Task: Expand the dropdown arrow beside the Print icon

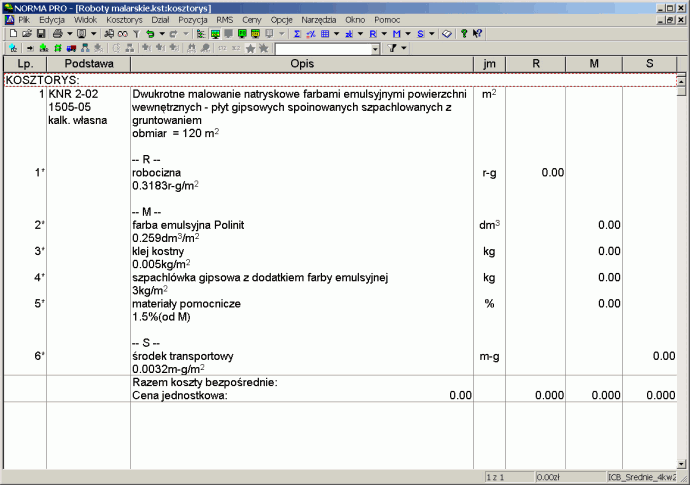Action: point(68,34)
